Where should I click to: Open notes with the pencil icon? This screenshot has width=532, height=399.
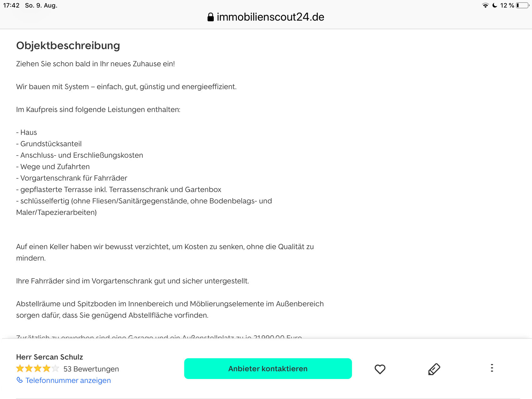(434, 369)
